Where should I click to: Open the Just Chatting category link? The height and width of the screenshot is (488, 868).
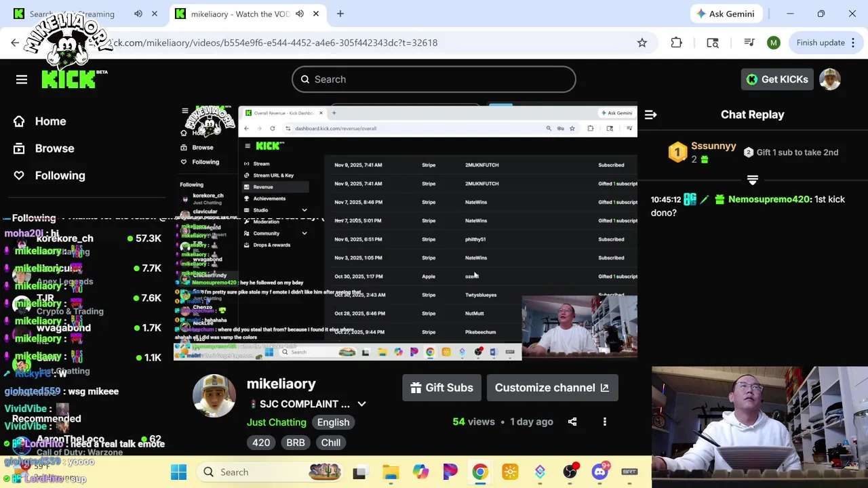(x=277, y=422)
